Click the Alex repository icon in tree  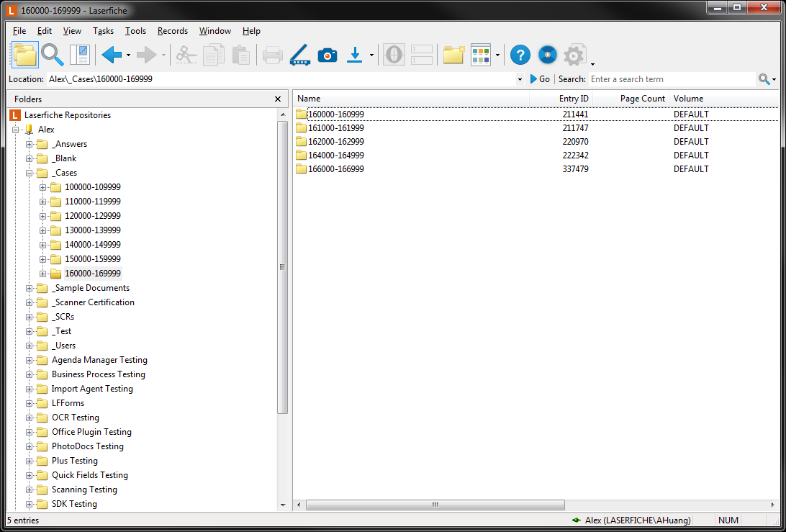(x=30, y=130)
